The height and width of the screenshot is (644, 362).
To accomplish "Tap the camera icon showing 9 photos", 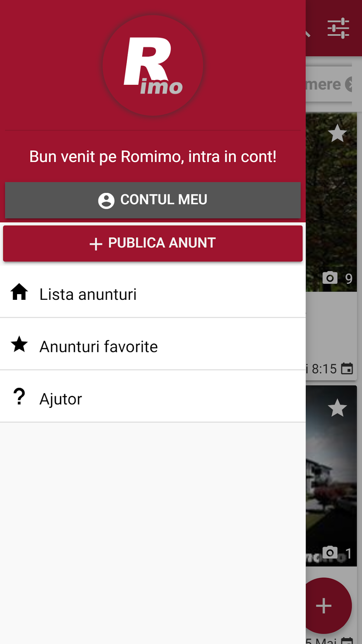I will 330,277.
